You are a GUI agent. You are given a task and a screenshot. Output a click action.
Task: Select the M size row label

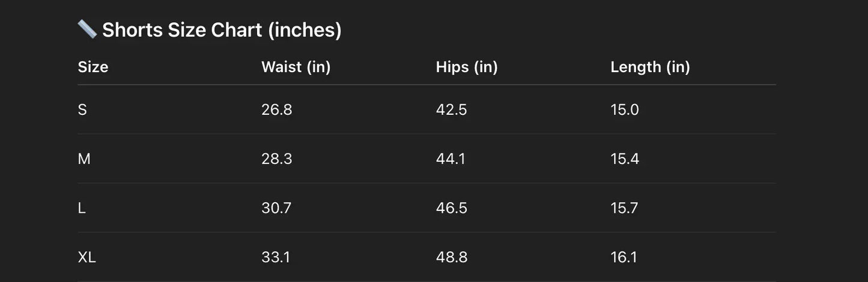coord(84,159)
